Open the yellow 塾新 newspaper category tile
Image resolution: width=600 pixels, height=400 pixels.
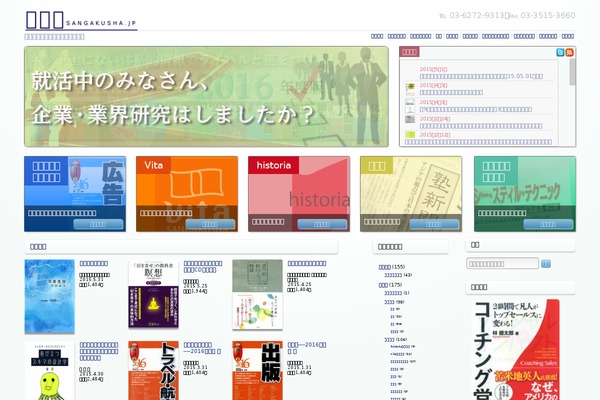(x=411, y=194)
